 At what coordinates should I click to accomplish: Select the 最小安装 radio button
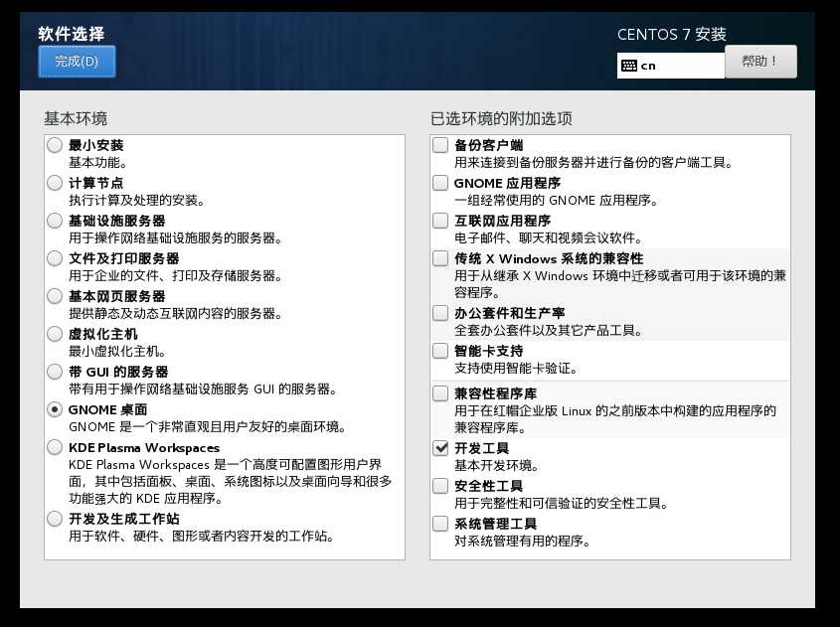[x=55, y=145]
